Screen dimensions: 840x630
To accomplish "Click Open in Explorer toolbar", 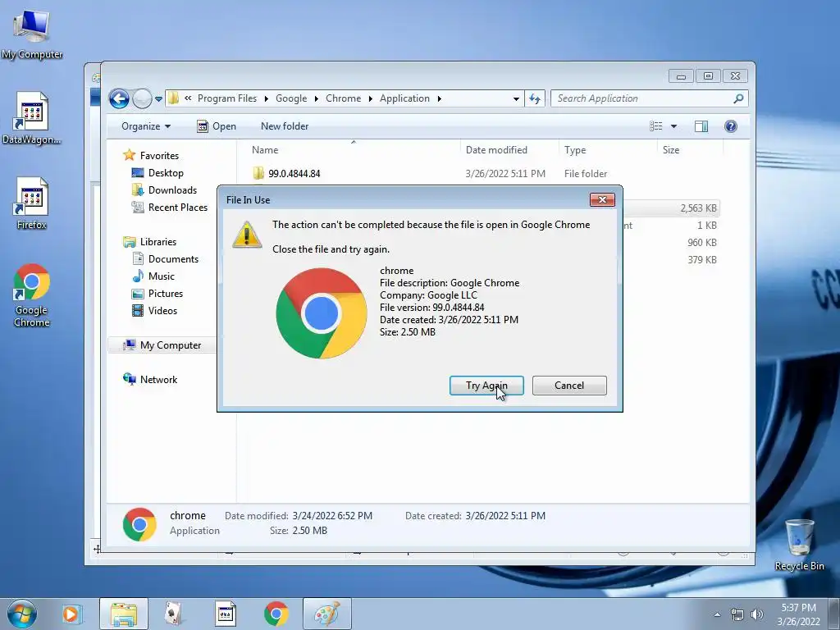I will tap(217, 126).
